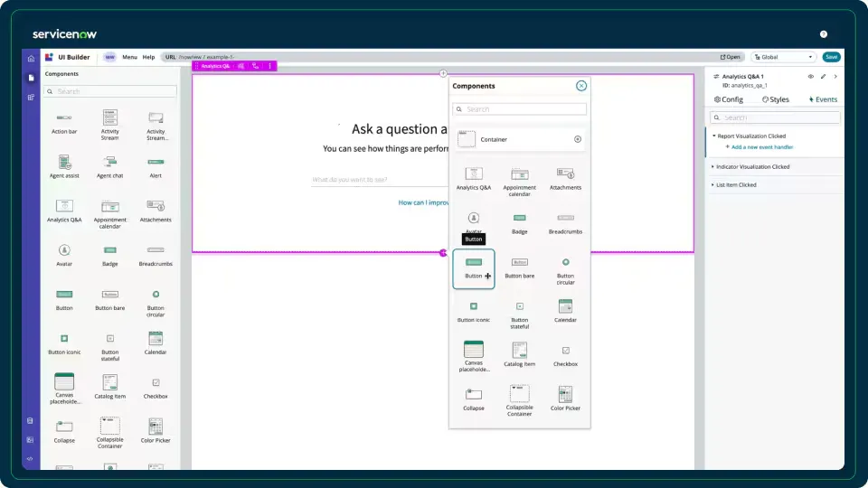Focus search field in right Events panel
Image resolution: width=868 pixels, height=488 pixels.
click(775, 117)
